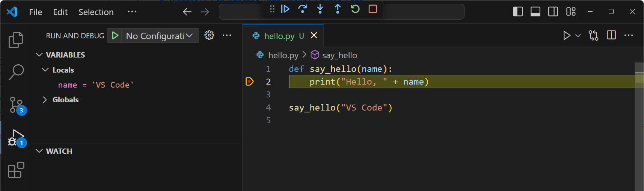
Task: Open the Extensions view
Action: [x=16, y=170]
